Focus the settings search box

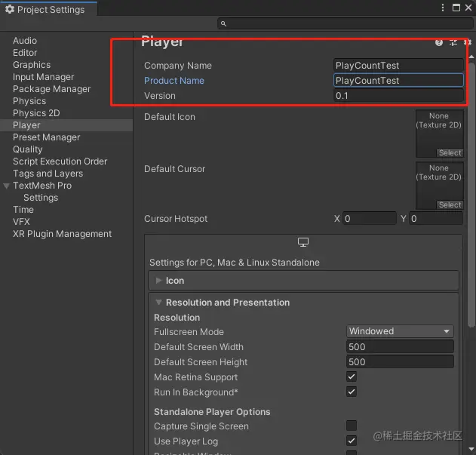tap(345, 23)
